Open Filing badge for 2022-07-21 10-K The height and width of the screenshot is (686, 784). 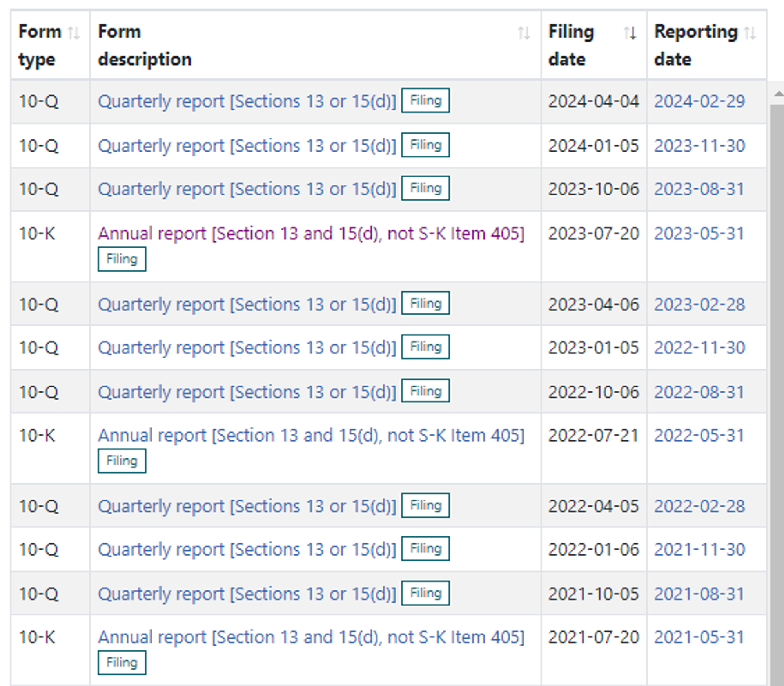[122, 461]
